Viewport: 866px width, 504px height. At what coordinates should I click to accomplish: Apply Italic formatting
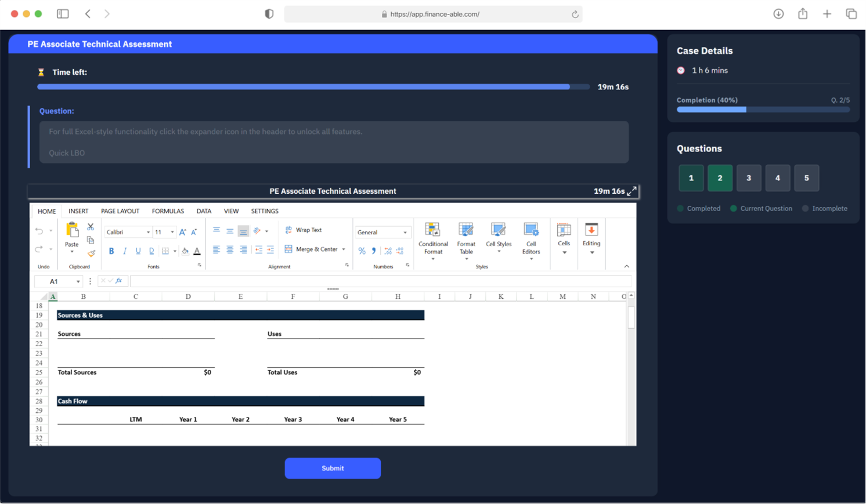[x=125, y=251]
